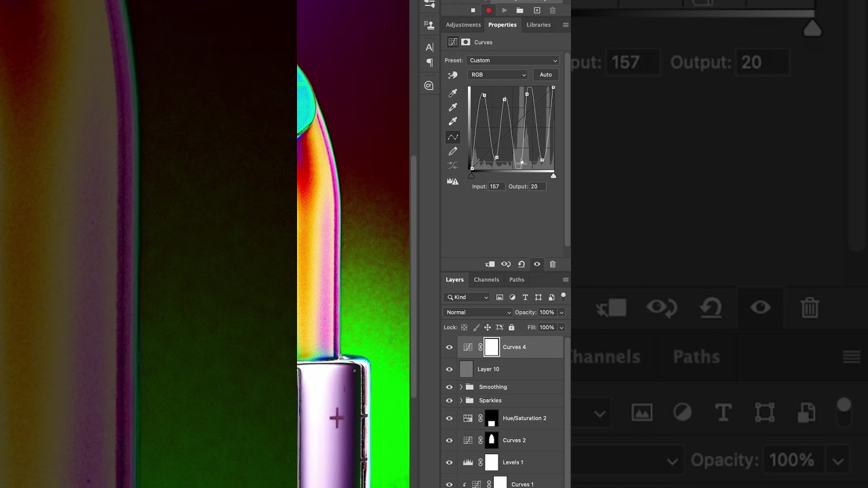Switch to the Libraries tab
Image resolution: width=868 pixels, height=488 pixels.
pyautogui.click(x=538, y=25)
